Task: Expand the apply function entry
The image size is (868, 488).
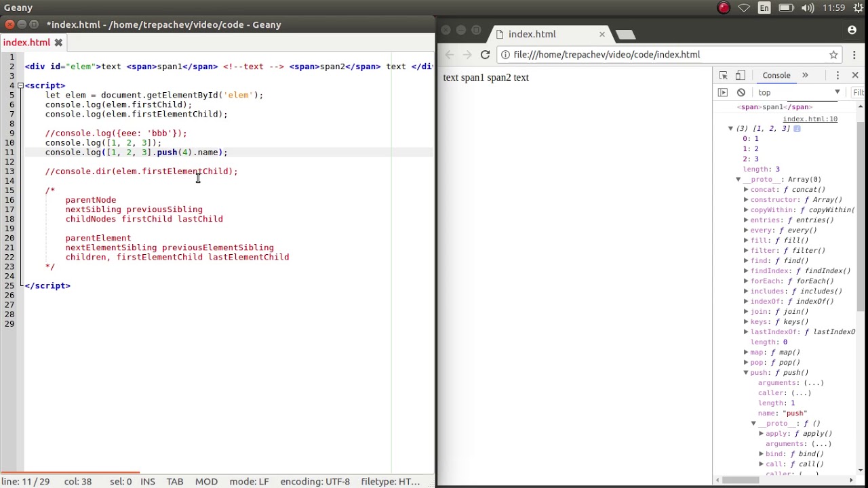Action: (761, 434)
